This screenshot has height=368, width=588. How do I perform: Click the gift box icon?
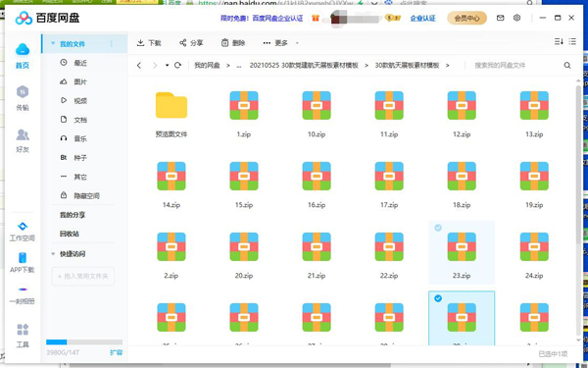point(316,18)
